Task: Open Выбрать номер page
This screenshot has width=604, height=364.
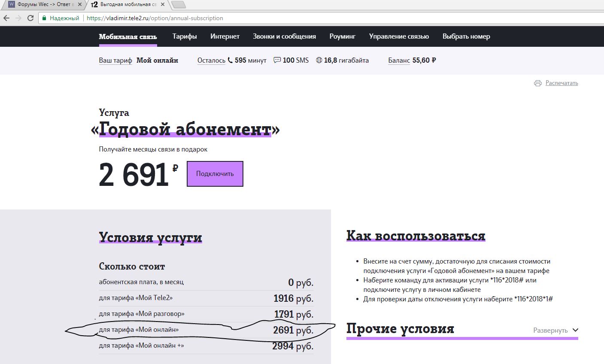Action: pyautogui.click(x=466, y=36)
